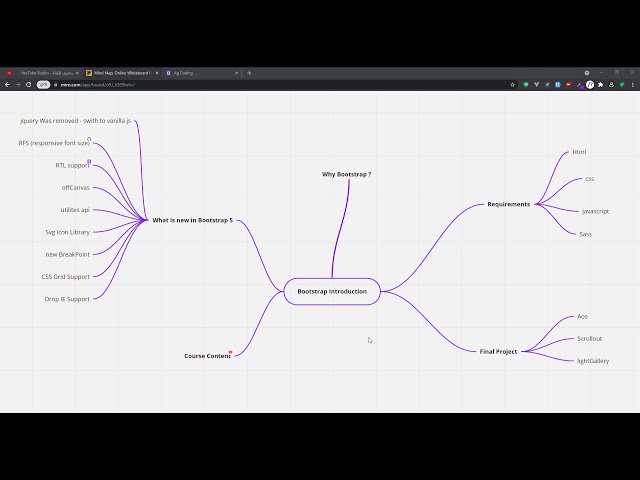Select the offCanvas node
The width and height of the screenshot is (640, 480).
[76, 187]
